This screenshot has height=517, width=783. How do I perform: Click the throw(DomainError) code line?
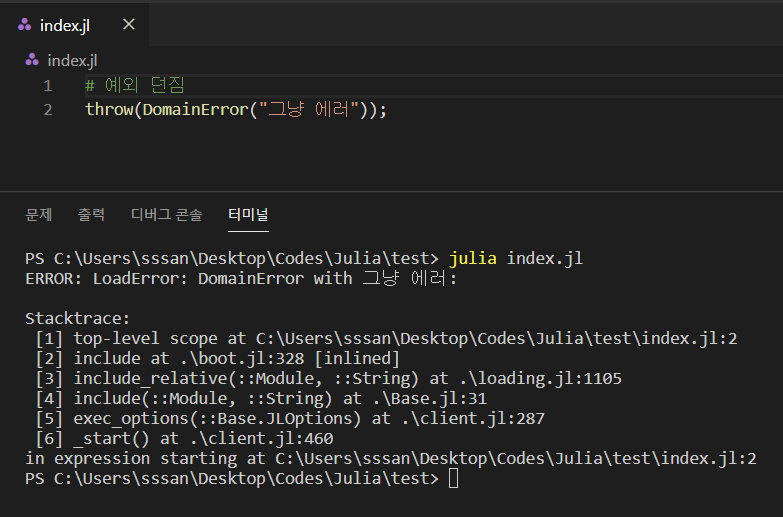[x=235, y=109]
